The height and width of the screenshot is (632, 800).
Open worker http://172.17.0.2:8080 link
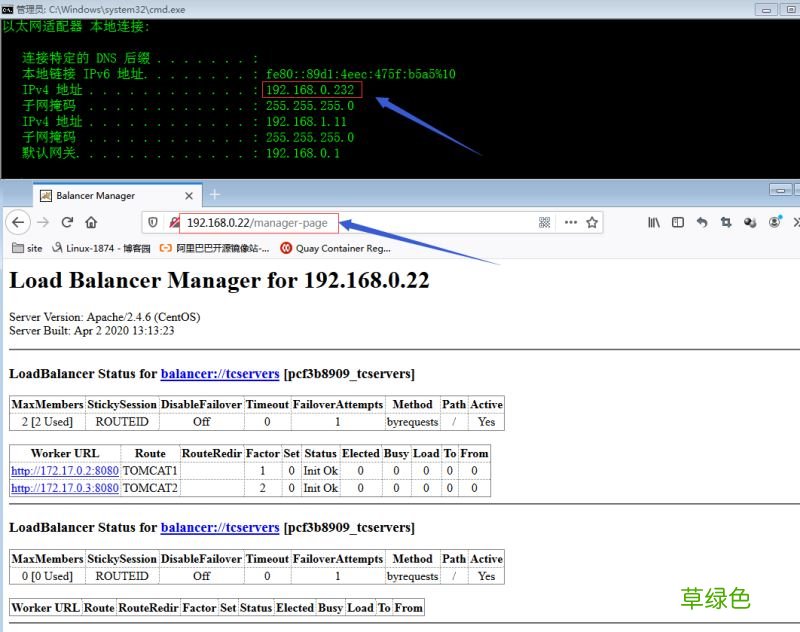65,471
